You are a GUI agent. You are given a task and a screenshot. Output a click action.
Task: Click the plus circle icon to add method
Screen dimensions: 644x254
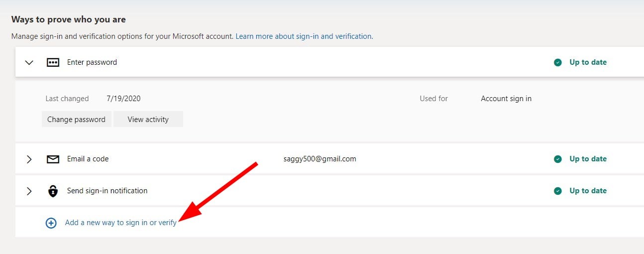coord(51,223)
